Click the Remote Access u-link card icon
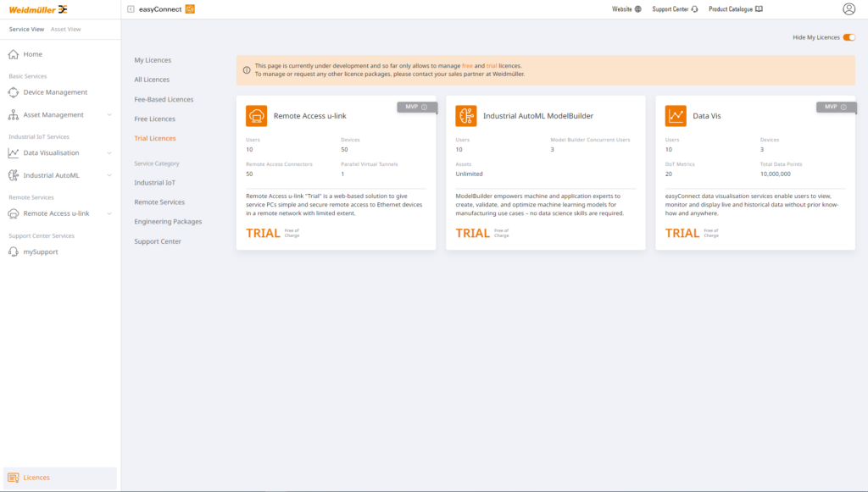Image resolution: width=868 pixels, height=492 pixels. 256,116
